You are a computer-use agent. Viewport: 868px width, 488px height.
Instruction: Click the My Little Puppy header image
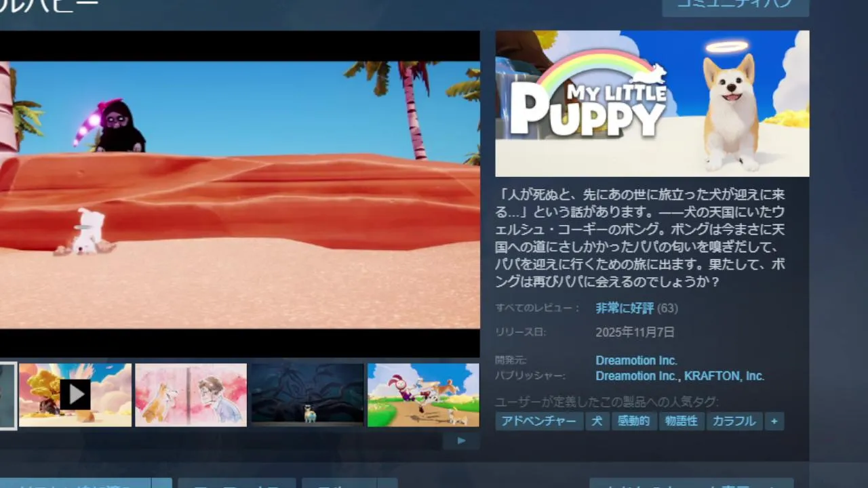point(652,104)
